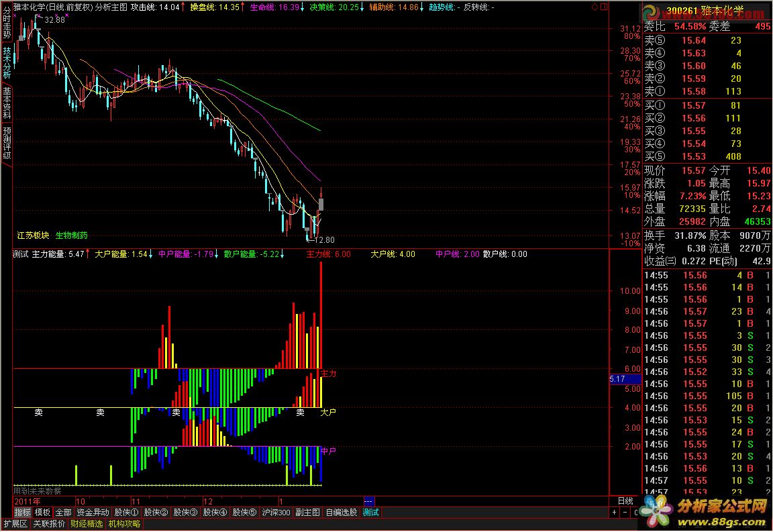Click the 32.88 high price marker

54,20
